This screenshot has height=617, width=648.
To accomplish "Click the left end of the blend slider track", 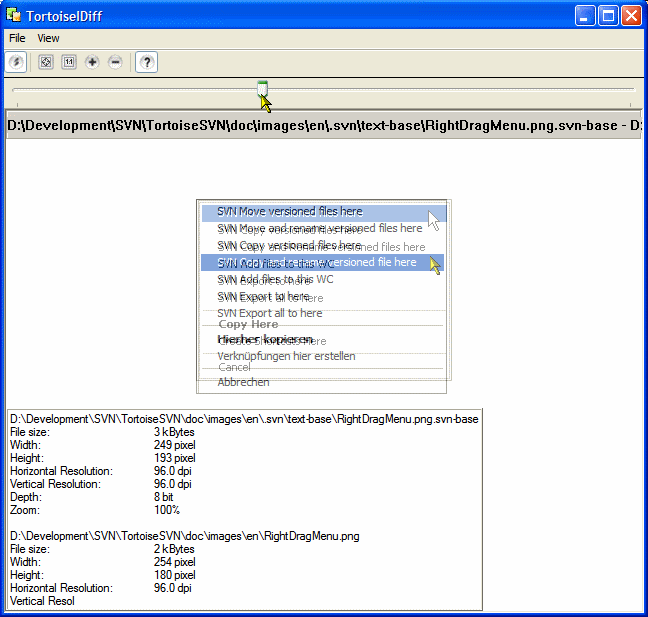I will coord(15,89).
